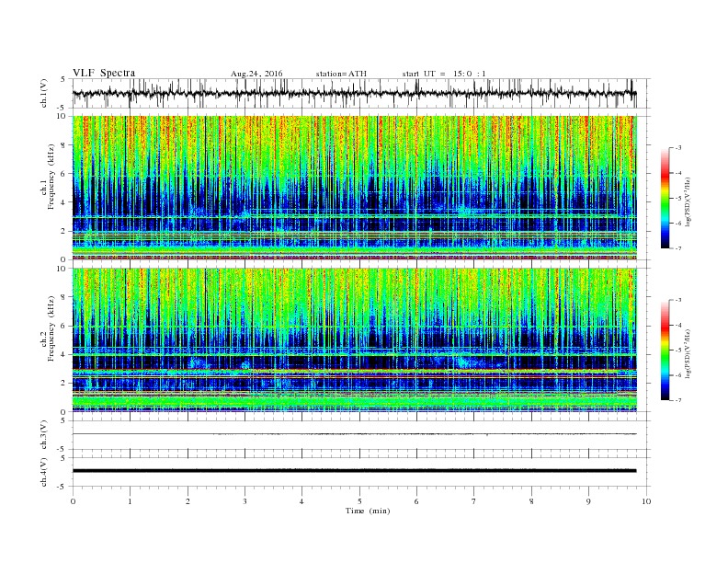Click the "ch.4(V)" axis label
The height and width of the screenshot is (563, 728).
[x=43, y=472]
